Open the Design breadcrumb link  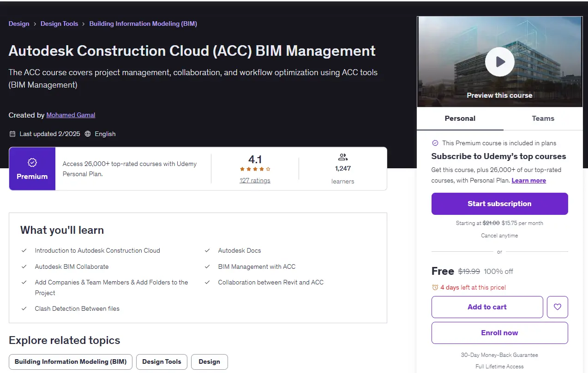pyautogui.click(x=19, y=24)
